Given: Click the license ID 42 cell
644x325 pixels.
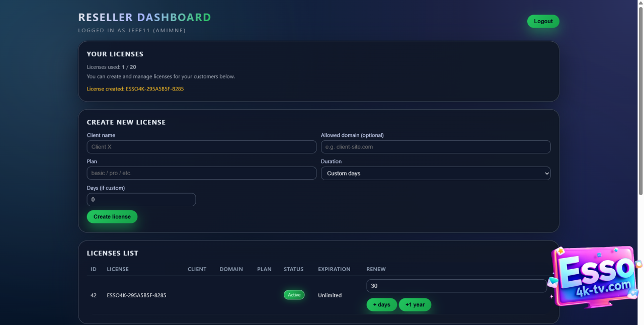Looking at the screenshot, I should (x=94, y=295).
